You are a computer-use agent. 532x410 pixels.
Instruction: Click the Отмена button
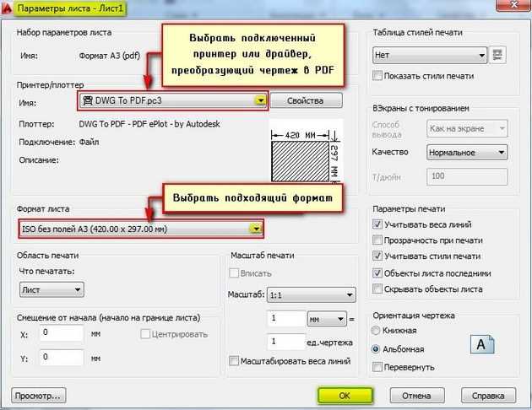(417, 396)
